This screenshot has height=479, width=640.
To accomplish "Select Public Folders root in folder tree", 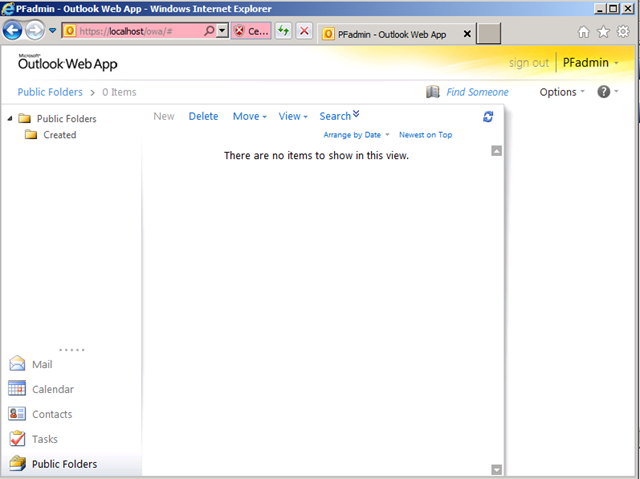I will point(67,119).
